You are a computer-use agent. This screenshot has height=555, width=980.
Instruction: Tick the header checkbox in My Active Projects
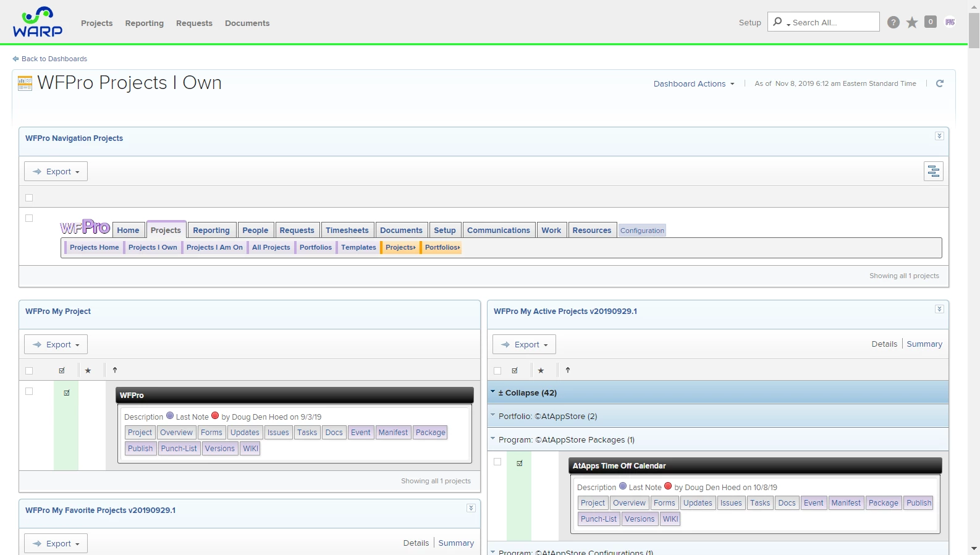pyautogui.click(x=497, y=371)
